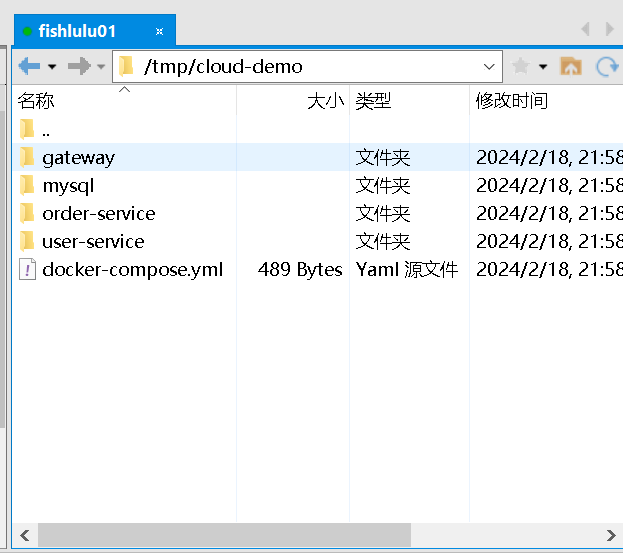Viewport: 623px width, 553px height.
Task: Switch to the fishlulu01 tab
Action: pyautogui.click(x=78, y=31)
